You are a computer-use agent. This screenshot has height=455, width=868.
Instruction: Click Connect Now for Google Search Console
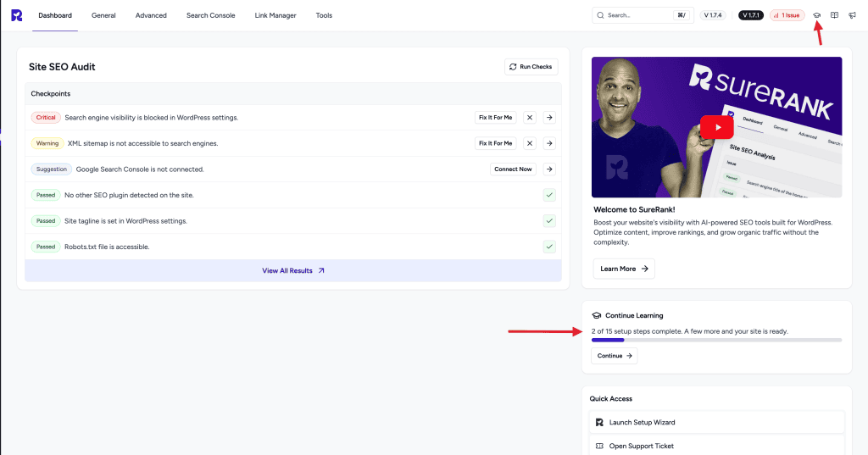513,169
